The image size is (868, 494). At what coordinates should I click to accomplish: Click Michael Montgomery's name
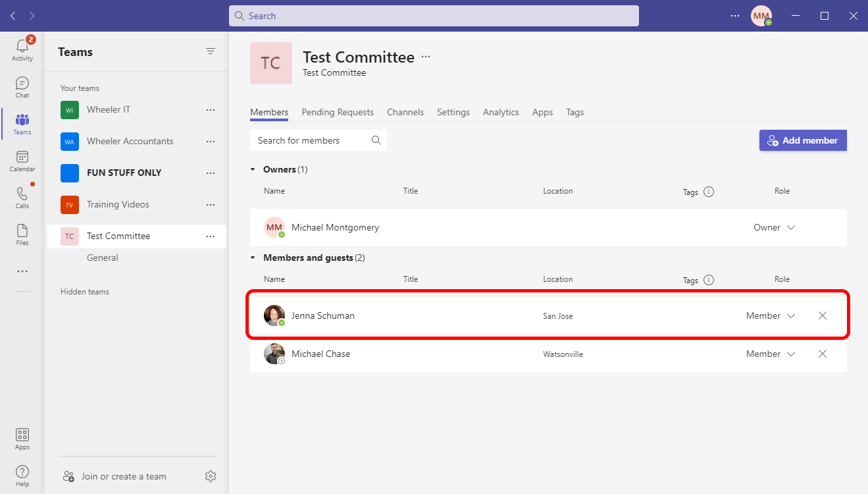pos(336,227)
